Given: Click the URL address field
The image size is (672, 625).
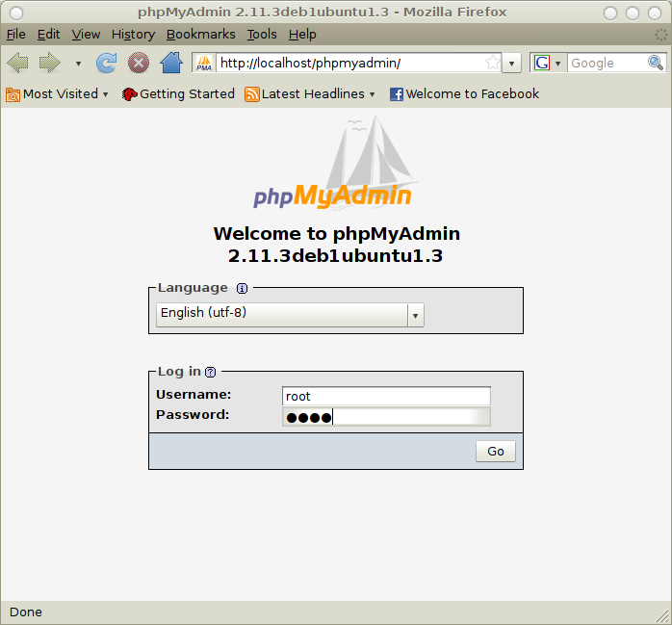Looking at the screenshot, I should point(349,63).
